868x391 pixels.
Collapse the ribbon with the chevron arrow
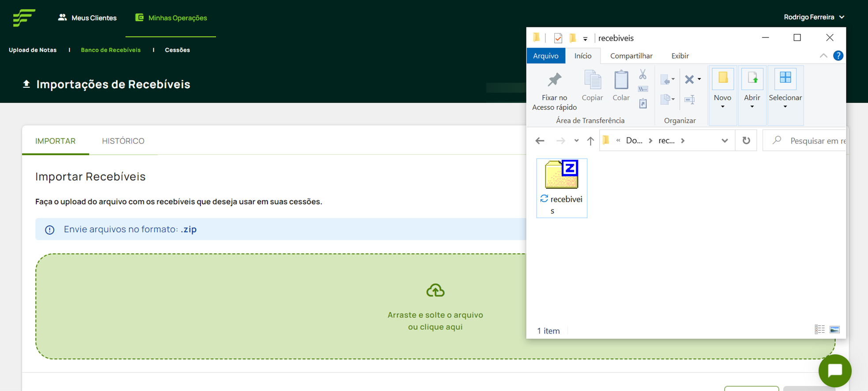(823, 56)
